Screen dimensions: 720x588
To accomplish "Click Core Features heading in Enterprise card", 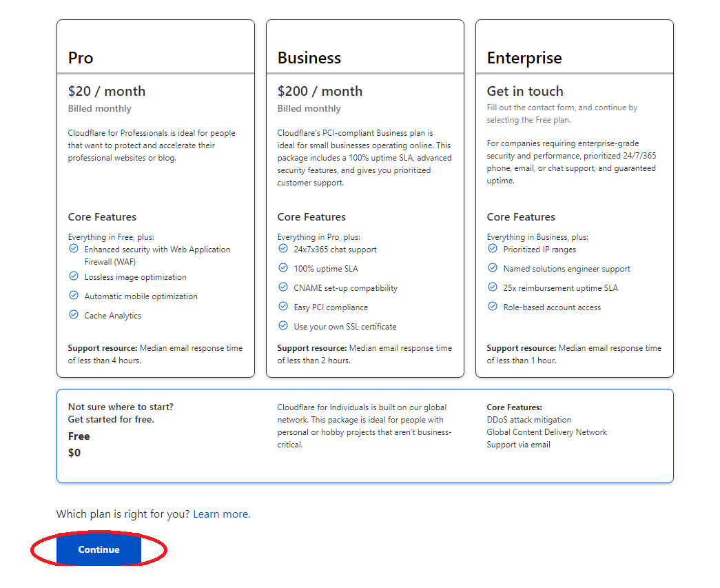I will pos(521,217).
